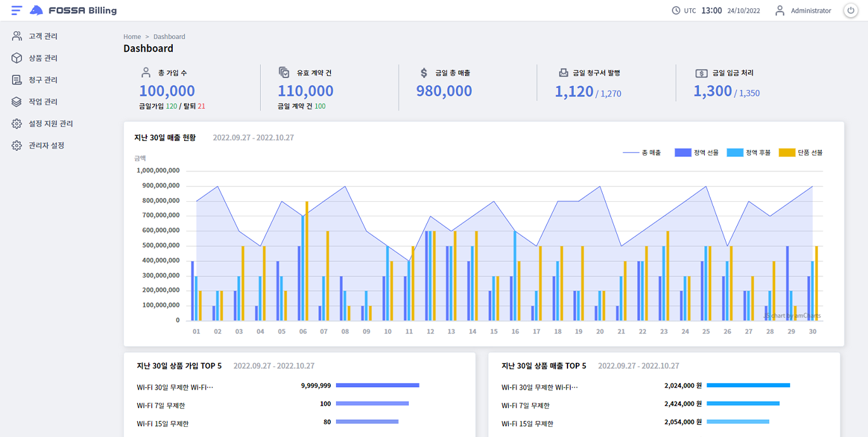Screen dimensions: 868x437
Task: Click the Administrator account name
Action: 810,11
